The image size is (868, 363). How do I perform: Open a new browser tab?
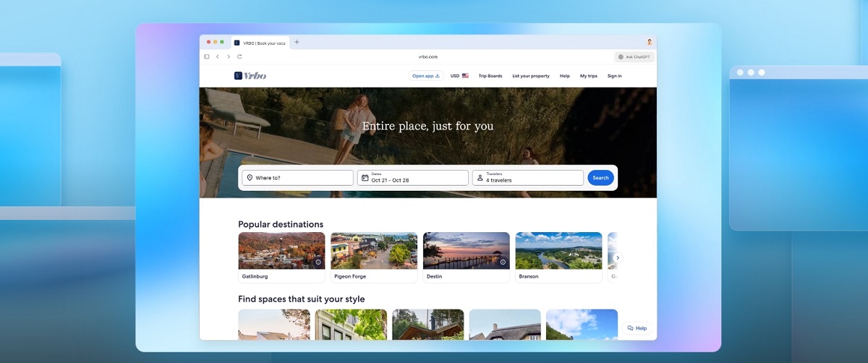point(297,42)
